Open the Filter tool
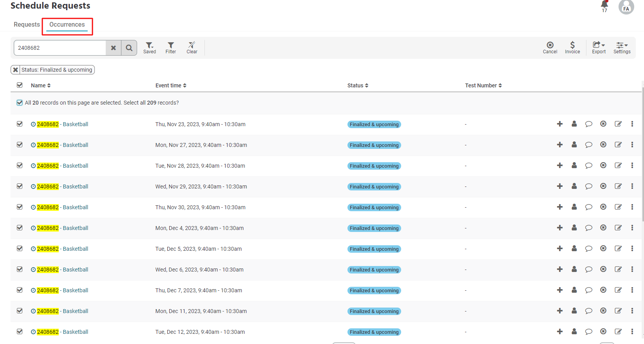Viewport: 644px width, 344px height. click(171, 47)
